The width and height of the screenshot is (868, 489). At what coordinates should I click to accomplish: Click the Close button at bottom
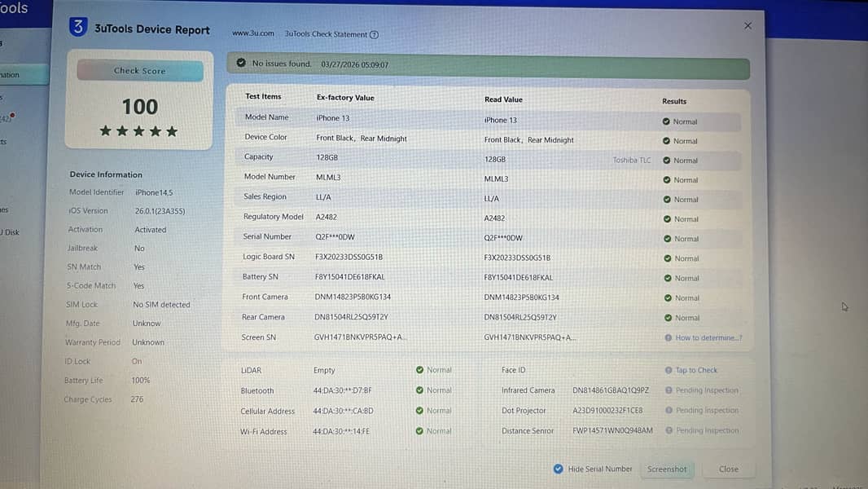729,469
